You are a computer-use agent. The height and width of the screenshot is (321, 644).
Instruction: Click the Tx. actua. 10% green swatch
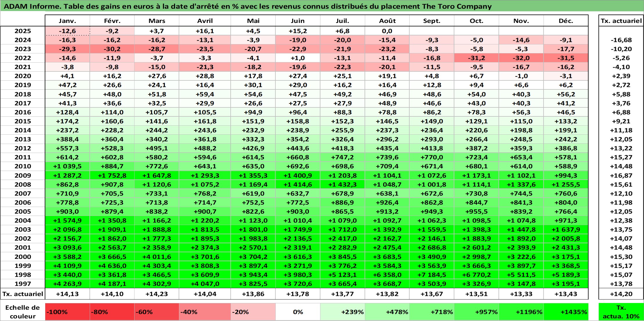point(621,312)
